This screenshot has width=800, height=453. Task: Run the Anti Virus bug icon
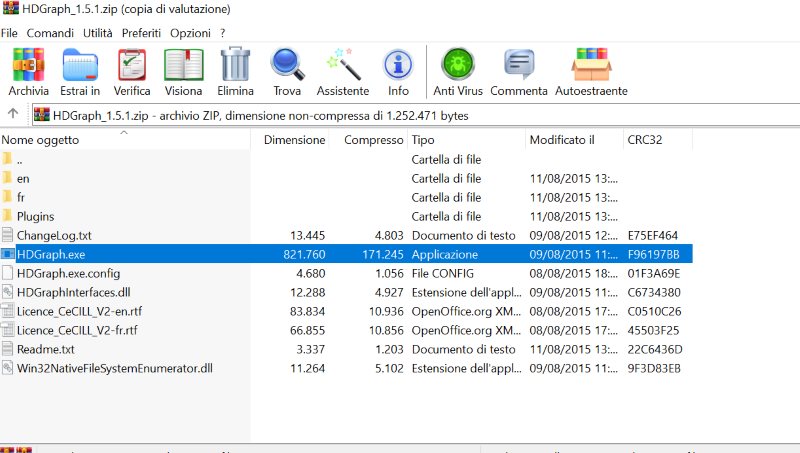pos(458,64)
